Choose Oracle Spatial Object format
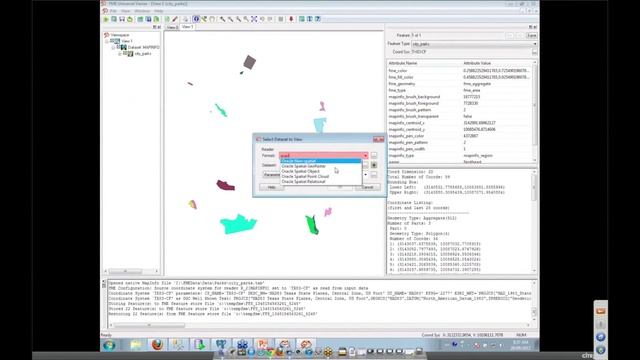The width and height of the screenshot is (640, 360). point(320,171)
